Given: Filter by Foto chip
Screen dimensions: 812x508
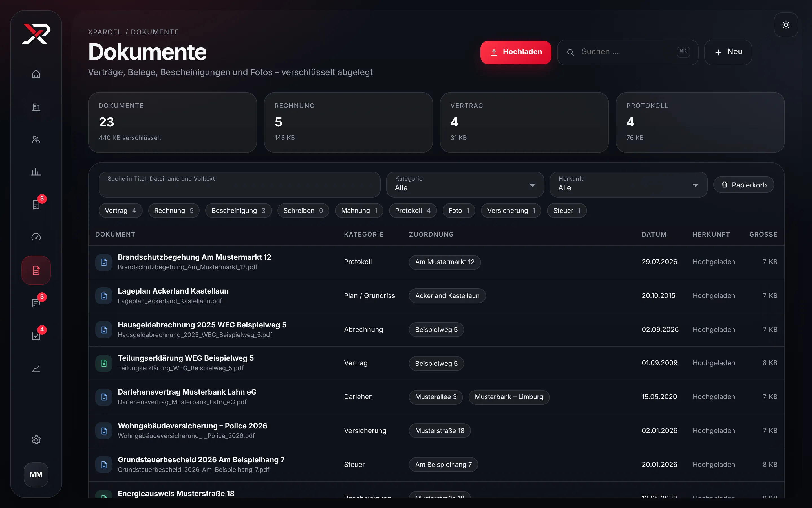Looking at the screenshot, I should coord(459,211).
